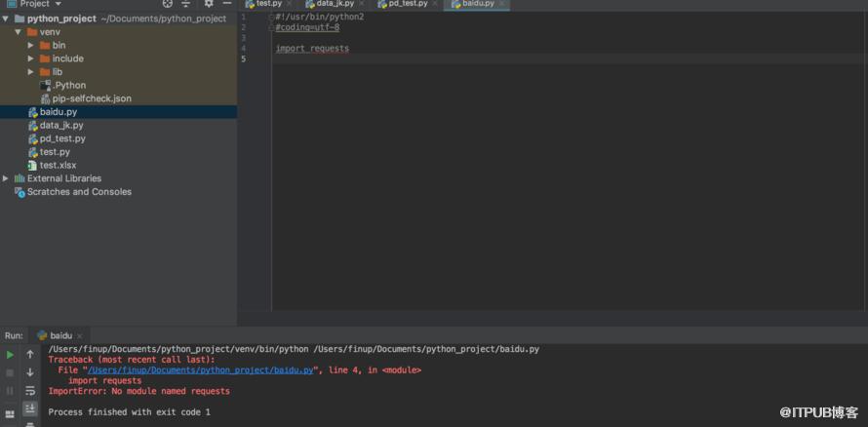
Task: Select the lib folder row
Action: pyautogui.click(x=118, y=72)
